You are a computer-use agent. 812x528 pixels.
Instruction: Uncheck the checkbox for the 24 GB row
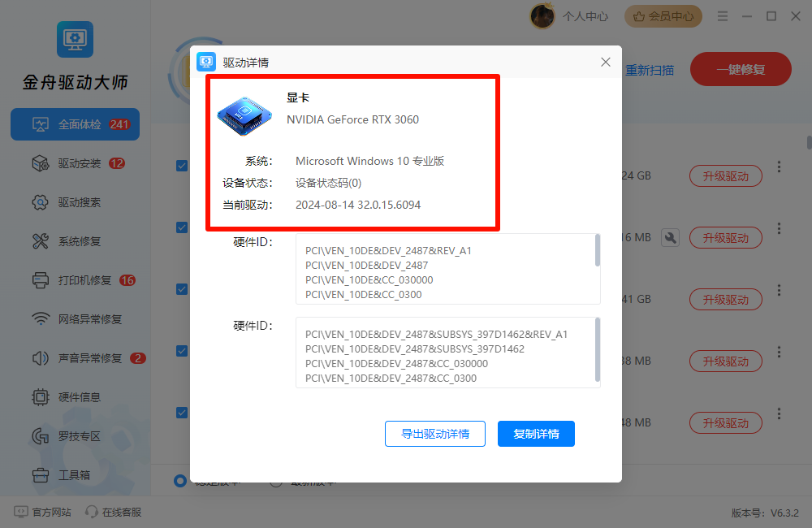pyautogui.click(x=182, y=166)
